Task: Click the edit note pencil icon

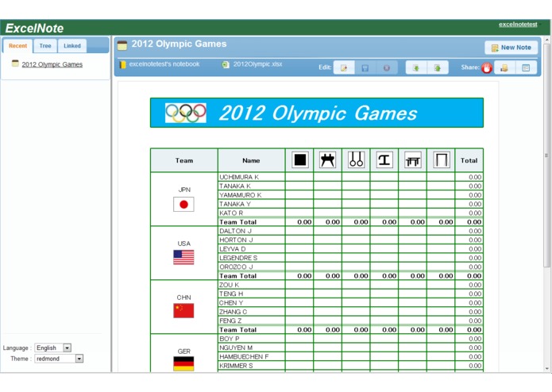Action: [x=344, y=67]
